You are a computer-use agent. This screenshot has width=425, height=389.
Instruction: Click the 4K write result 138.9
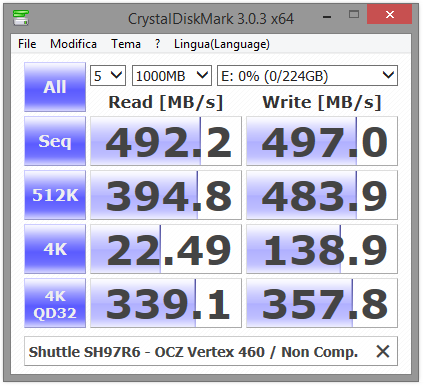point(322,249)
